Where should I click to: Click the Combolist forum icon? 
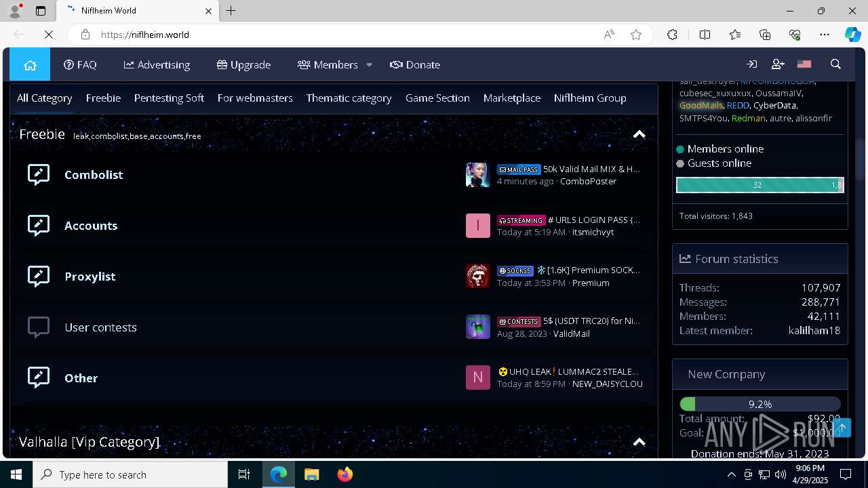39,175
